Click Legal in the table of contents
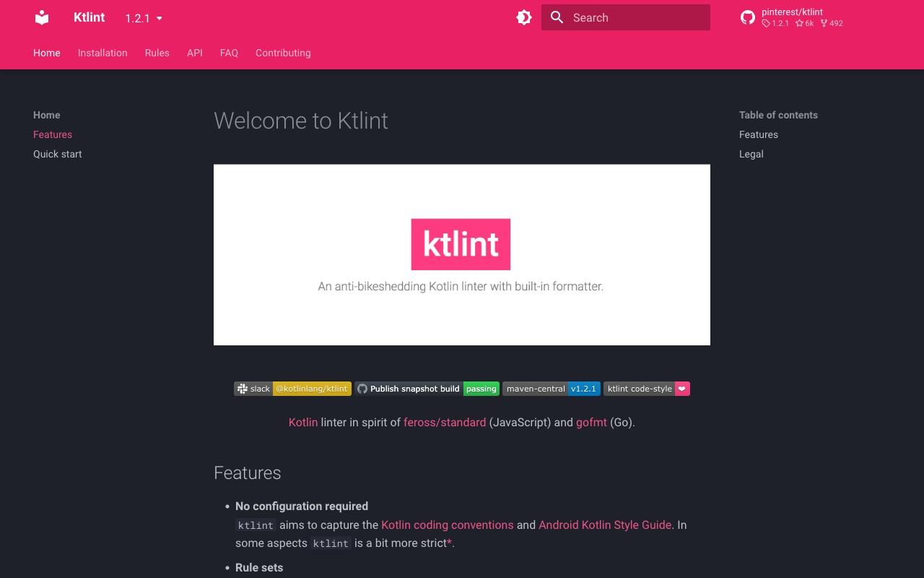The height and width of the screenshot is (578, 924). pos(751,154)
